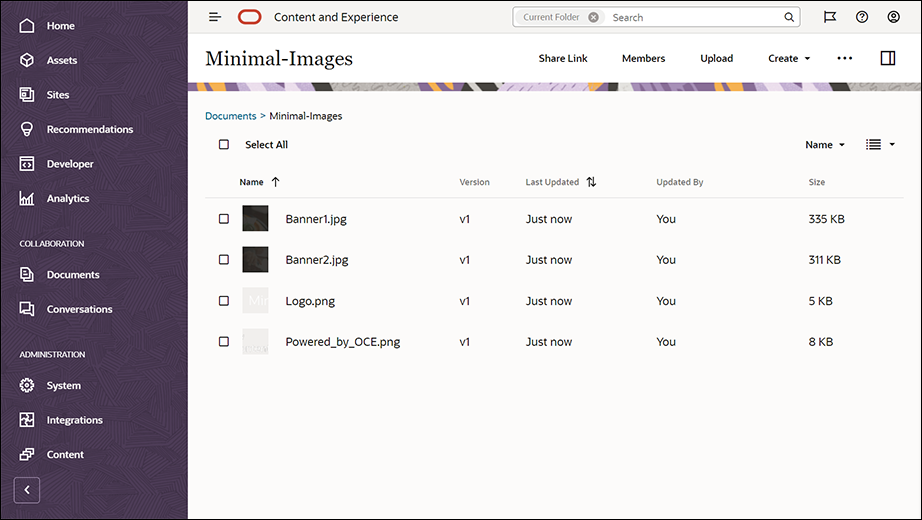Click the Size column header
922x520 pixels.
[x=816, y=182]
